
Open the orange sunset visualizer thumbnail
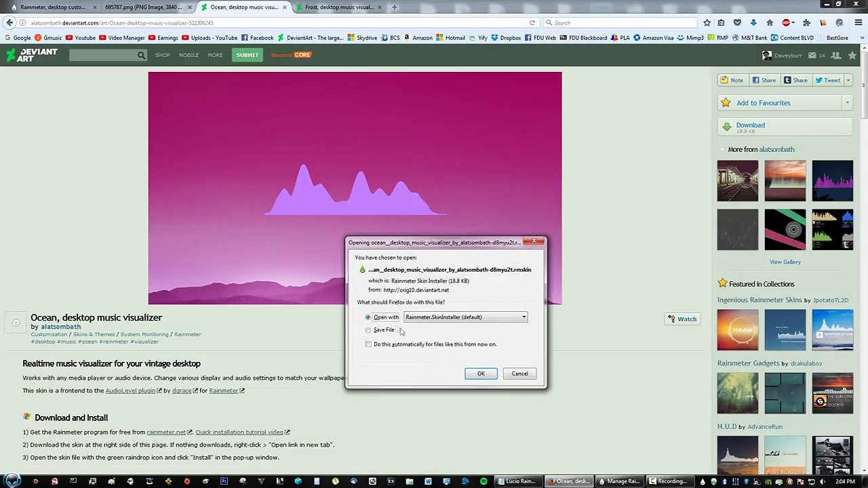tap(785, 181)
